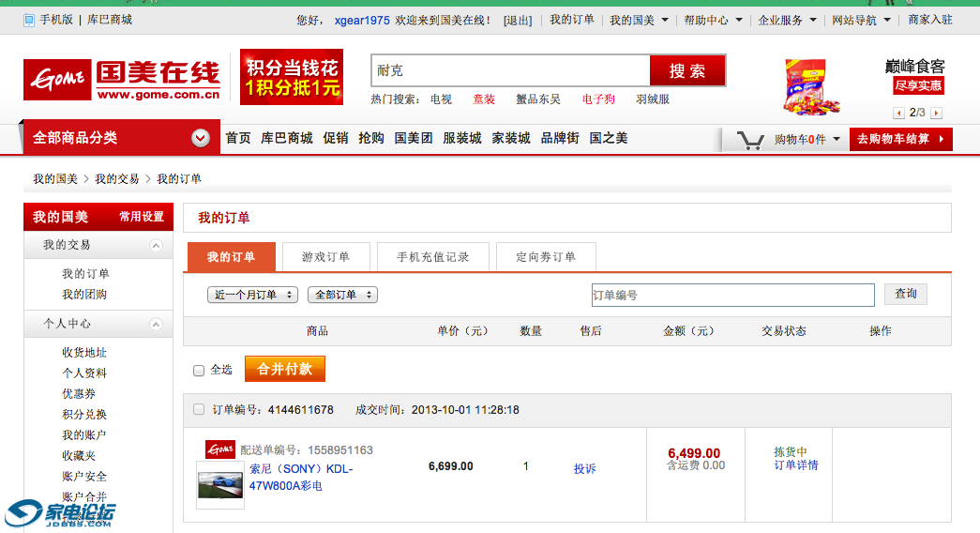Tick the 全选 select-all checkbox
980x533 pixels.
point(199,371)
